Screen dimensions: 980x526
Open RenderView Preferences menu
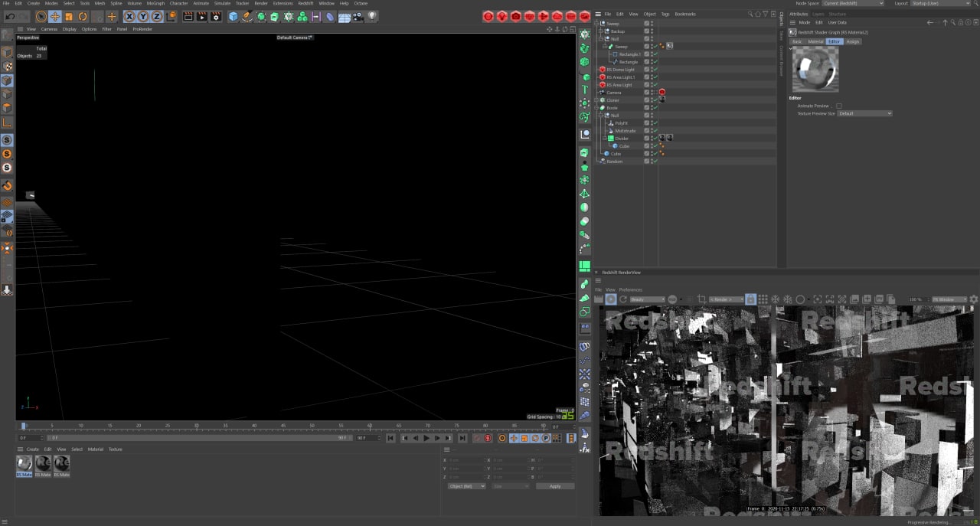tap(631, 289)
